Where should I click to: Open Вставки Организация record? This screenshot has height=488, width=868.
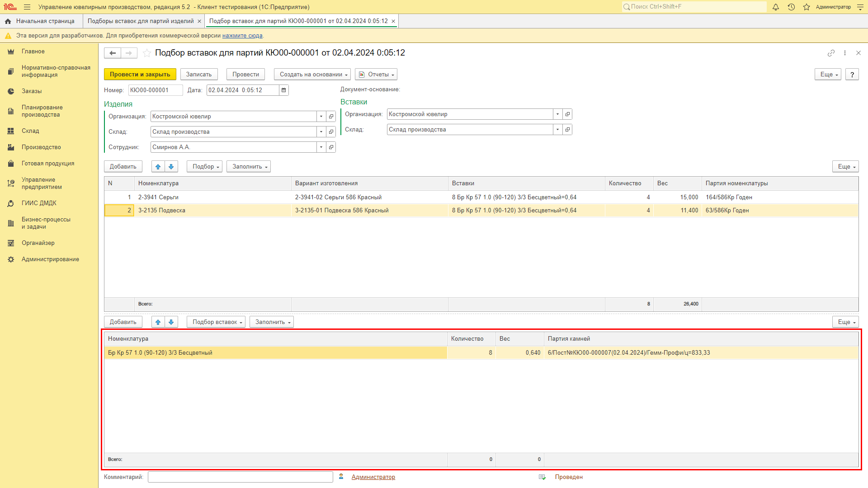(x=567, y=114)
